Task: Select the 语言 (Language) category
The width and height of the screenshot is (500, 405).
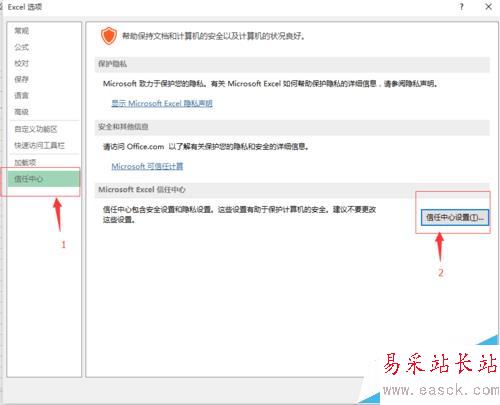Action: 22,95
